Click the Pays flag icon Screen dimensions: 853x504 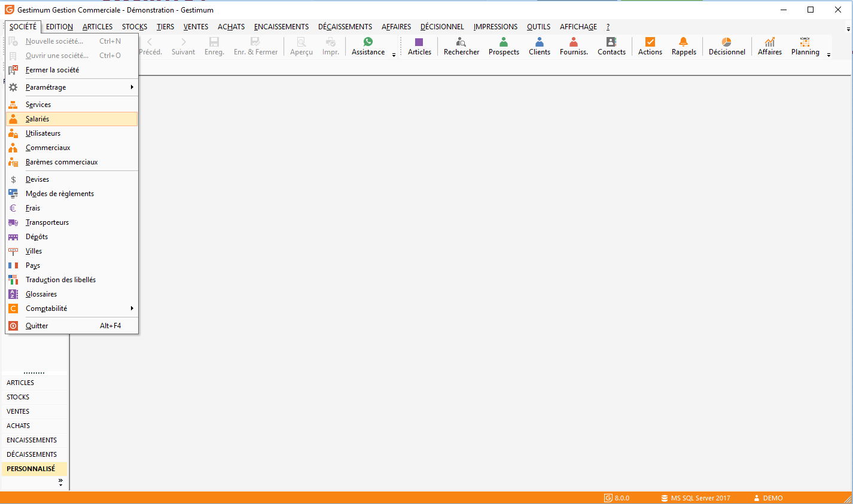point(13,265)
